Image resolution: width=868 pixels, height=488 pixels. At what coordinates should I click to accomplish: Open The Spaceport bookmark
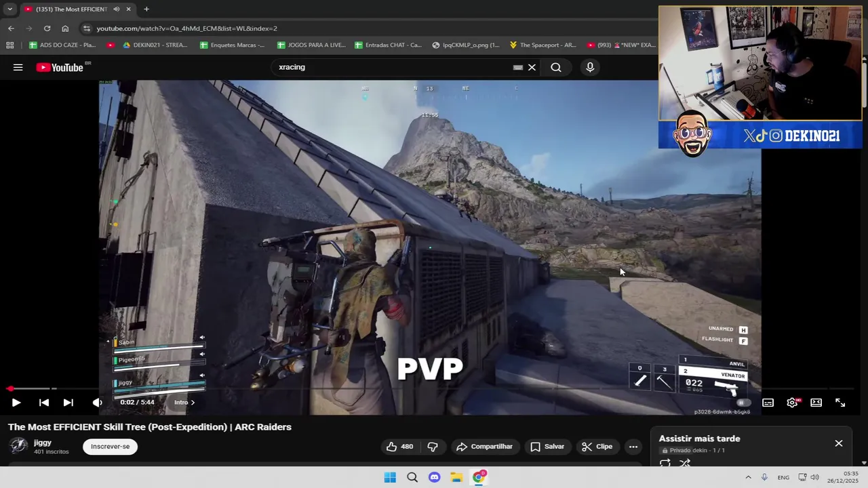542,45
